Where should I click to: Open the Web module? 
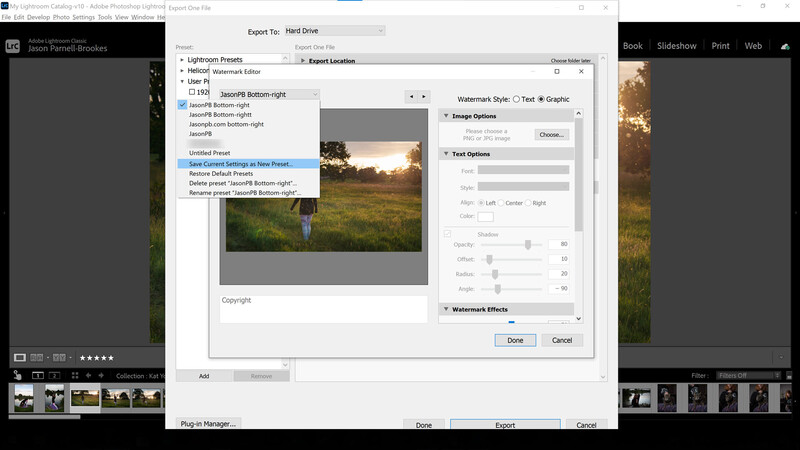pyautogui.click(x=753, y=46)
